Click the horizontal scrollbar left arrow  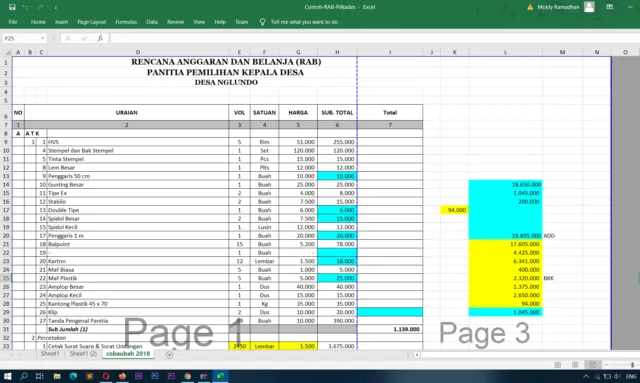tap(417, 355)
